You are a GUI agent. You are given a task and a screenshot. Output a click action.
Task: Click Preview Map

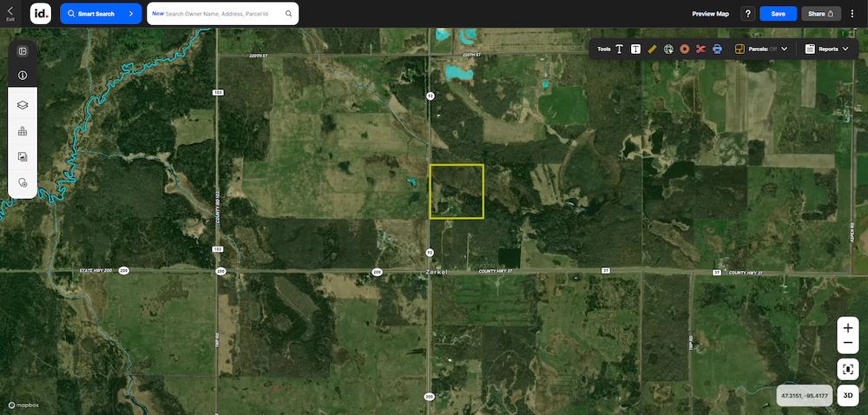click(x=710, y=14)
